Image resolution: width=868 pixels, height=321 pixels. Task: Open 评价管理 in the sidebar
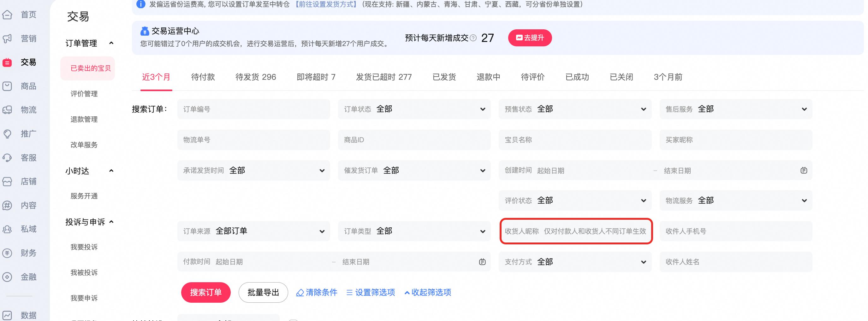coord(84,94)
